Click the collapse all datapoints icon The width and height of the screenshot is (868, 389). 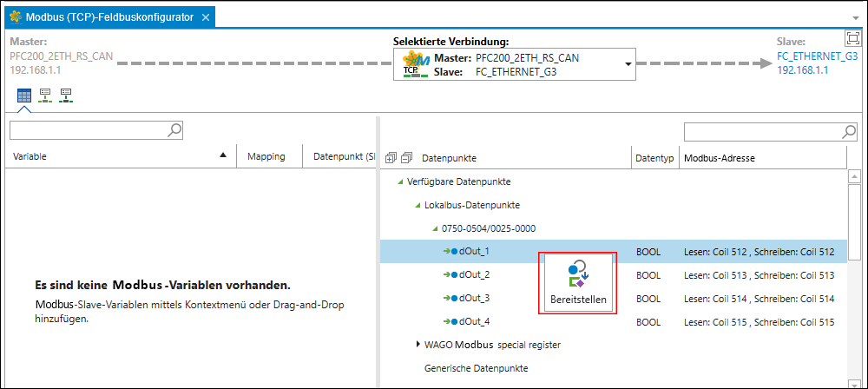click(x=407, y=158)
